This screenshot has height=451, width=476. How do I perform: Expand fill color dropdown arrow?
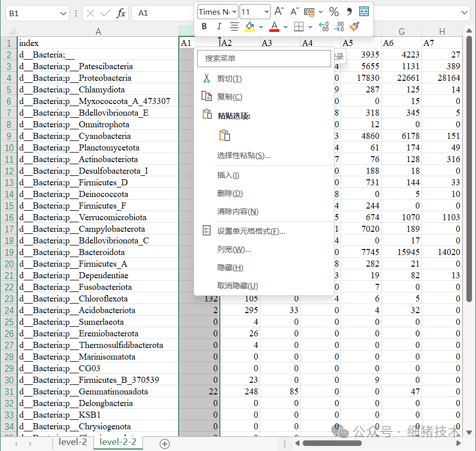pos(261,27)
